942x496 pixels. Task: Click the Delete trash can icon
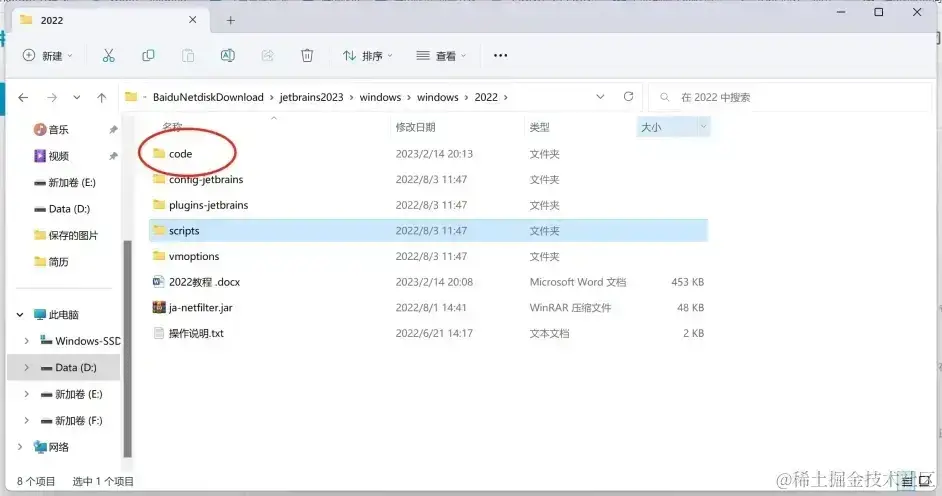tap(307, 56)
